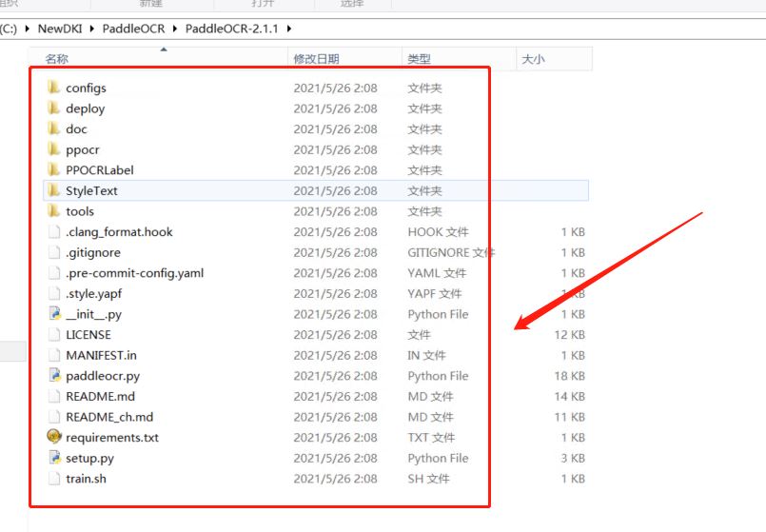Screen dimensions: 766x532
Task: Click the GITIGNORE 文件 type cell
Action: [451, 252]
